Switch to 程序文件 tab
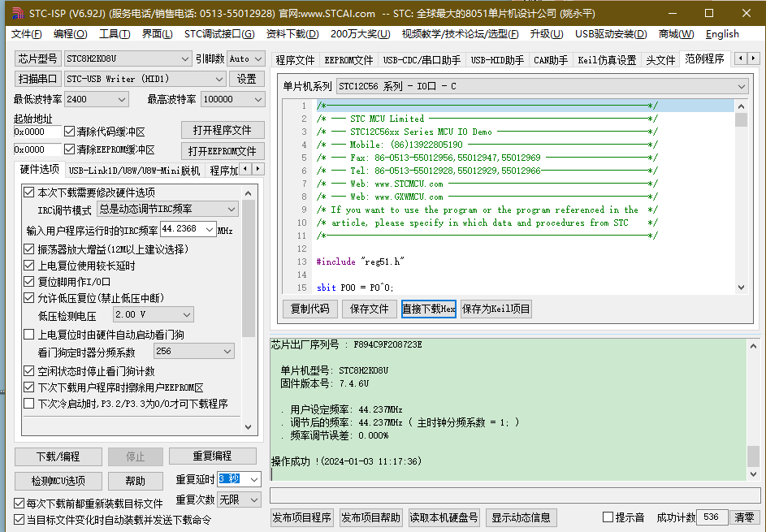766x532 pixels. point(295,60)
